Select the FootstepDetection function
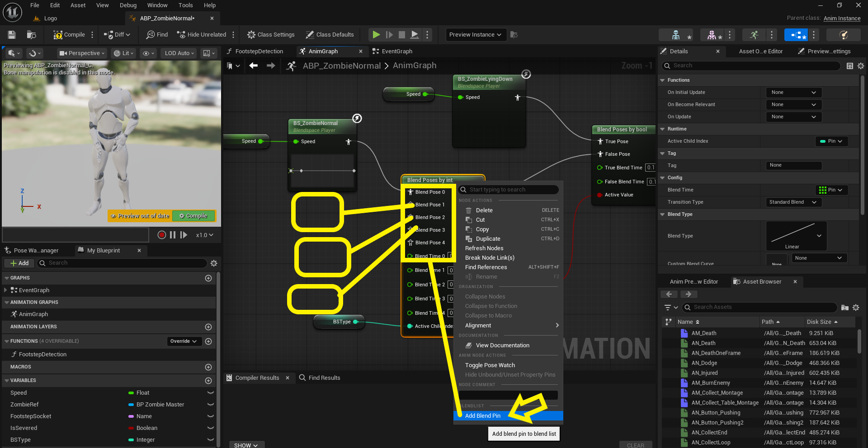The height and width of the screenshot is (448, 868). click(x=42, y=355)
